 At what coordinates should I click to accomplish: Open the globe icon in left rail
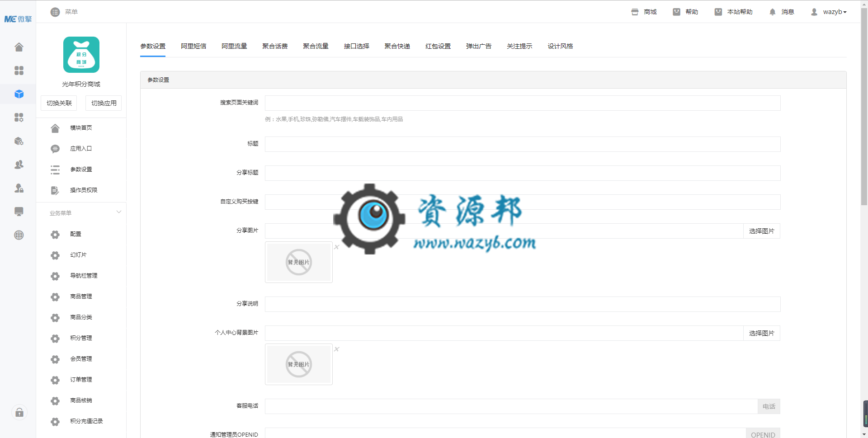pyautogui.click(x=19, y=235)
